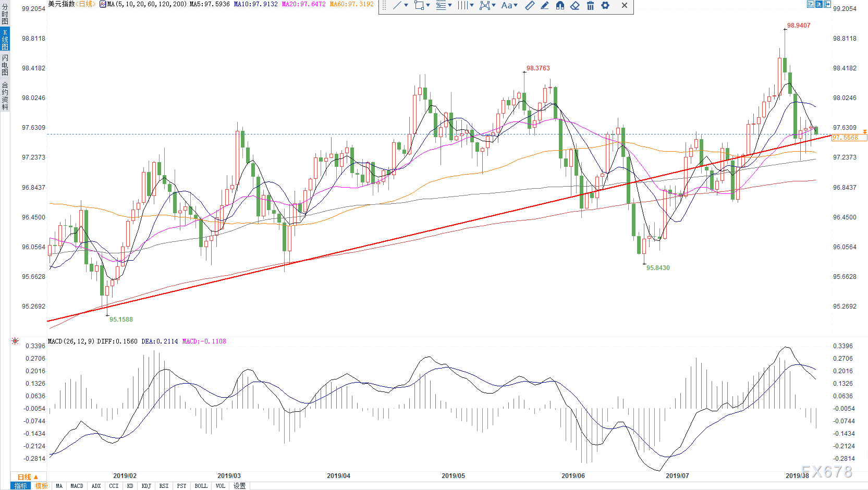This screenshot has height=490, width=868.
Task: Click the 98.9407 high price marker
Action: pos(799,26)
